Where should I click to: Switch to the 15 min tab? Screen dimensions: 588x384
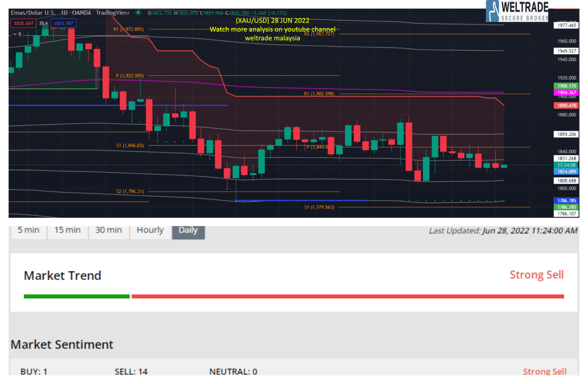68,231
